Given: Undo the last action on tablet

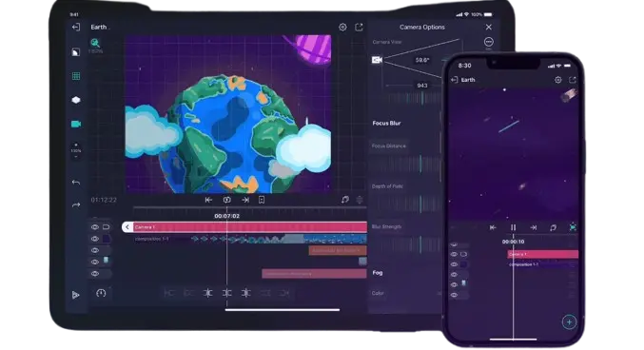Looking at the screenshot, I should tap(76, 182).
